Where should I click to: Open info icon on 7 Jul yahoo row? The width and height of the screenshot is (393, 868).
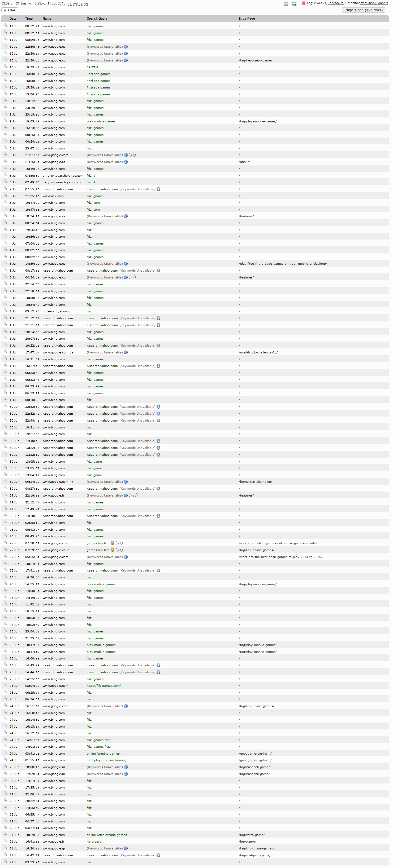click(158, 189)
